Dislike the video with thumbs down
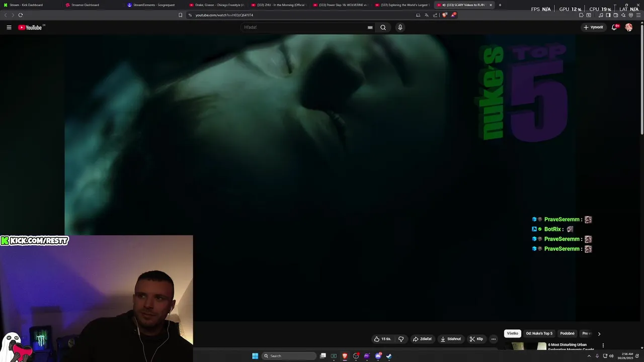644x362 pixels. [x=401, y=339]
